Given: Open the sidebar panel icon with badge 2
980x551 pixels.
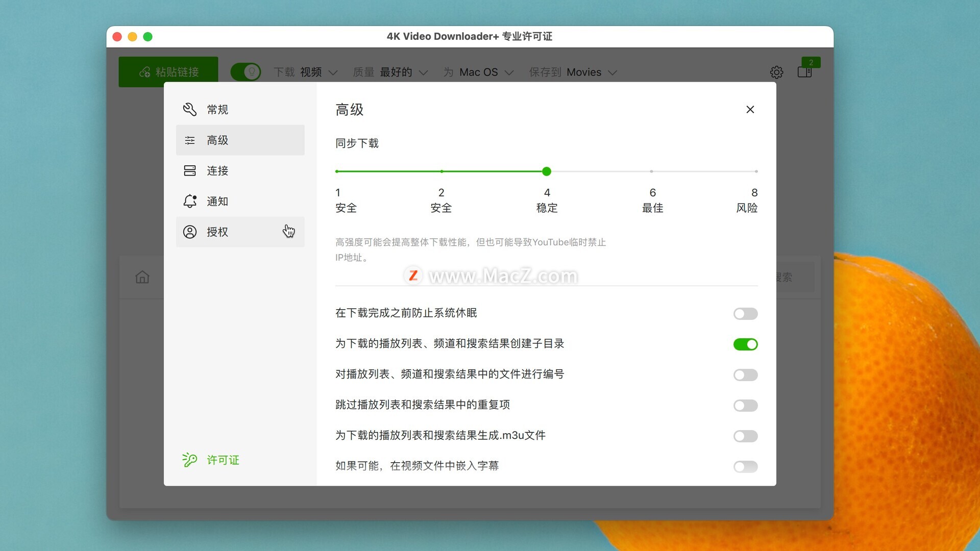Looking at the screenshot, I should pyautogui.click(x=805, y=72).
